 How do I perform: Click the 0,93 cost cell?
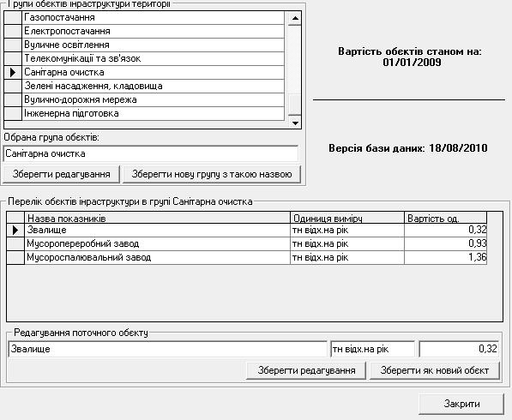click(445, 243)
